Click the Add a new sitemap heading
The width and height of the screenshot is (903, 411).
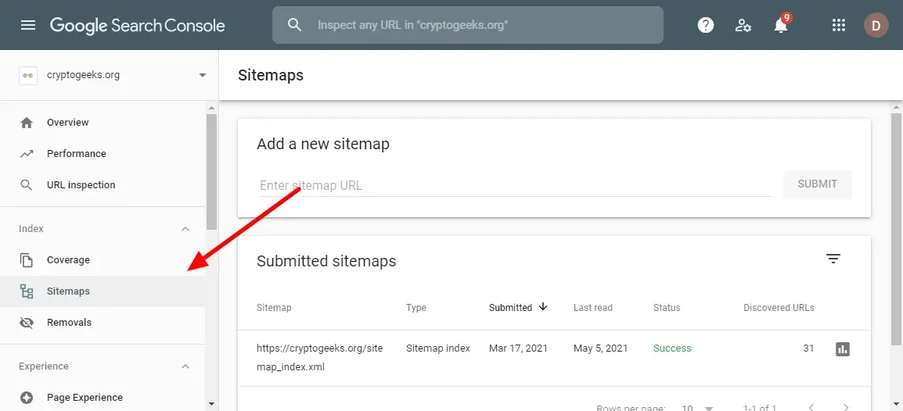point(323,144)
